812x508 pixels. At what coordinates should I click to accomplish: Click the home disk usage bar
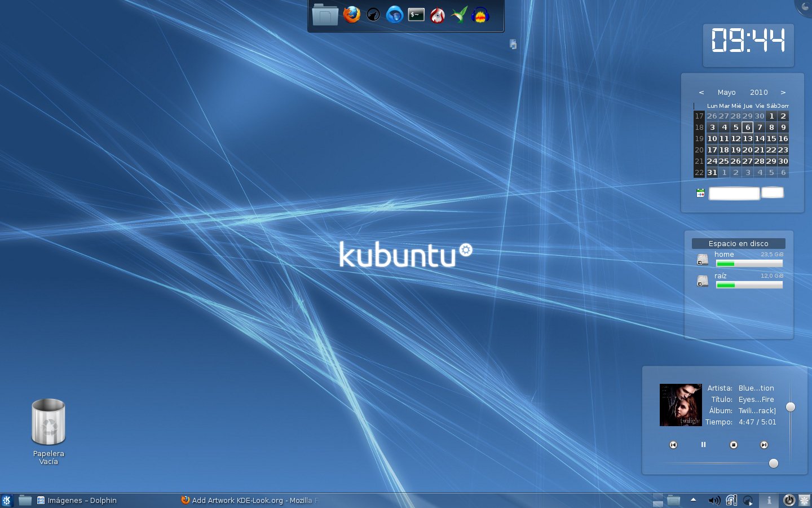(x=749, y=264)
